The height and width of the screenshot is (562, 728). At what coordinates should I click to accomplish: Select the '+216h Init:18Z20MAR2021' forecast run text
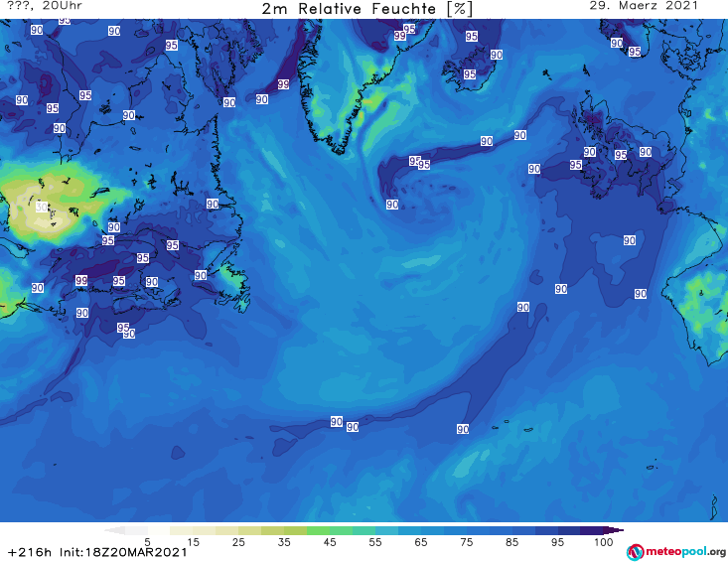coord(97,552)
